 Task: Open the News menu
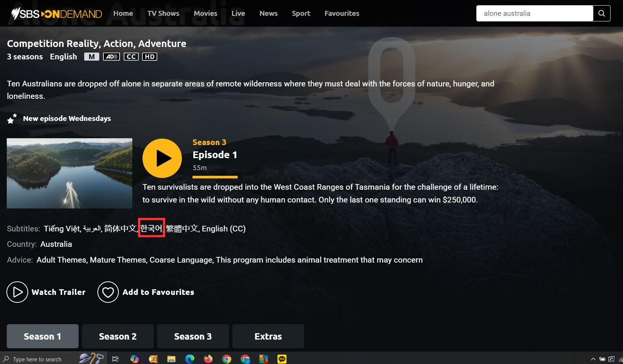(268, 14)
